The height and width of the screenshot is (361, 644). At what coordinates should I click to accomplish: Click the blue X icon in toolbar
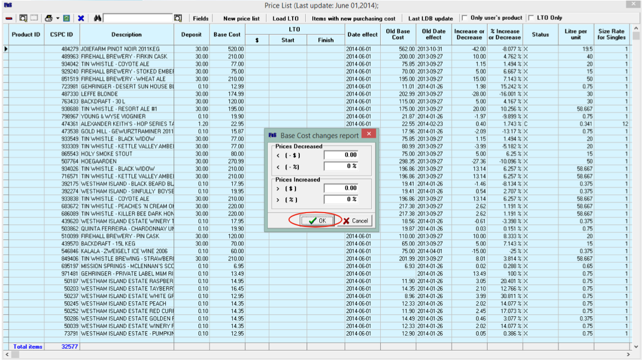click(x=81, y=18)
